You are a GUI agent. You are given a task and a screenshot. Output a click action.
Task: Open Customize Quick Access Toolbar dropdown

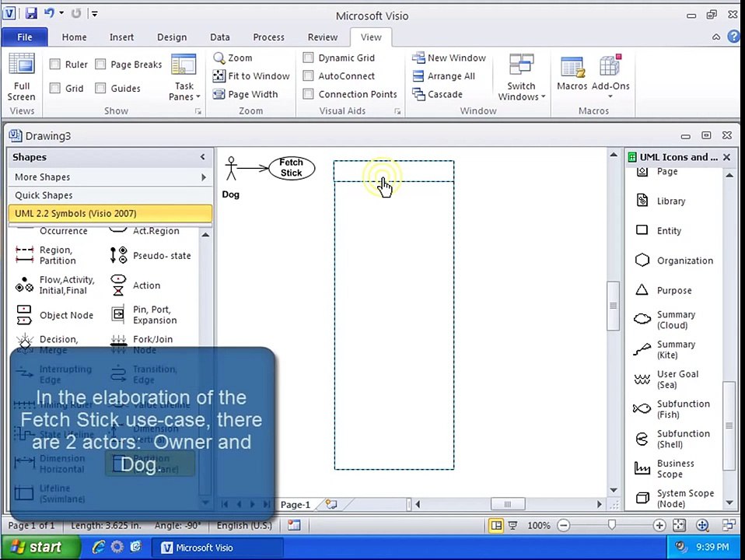point(95,14)
